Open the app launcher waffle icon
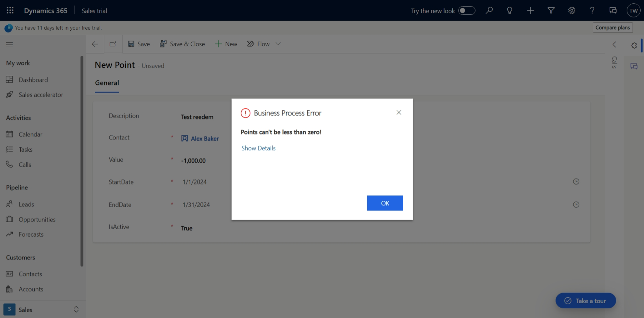 10,10
